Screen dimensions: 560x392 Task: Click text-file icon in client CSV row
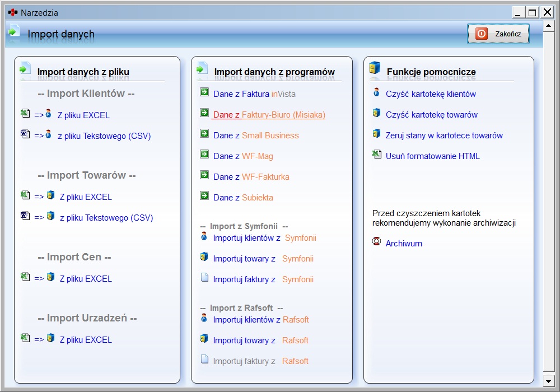click(25, 134)
